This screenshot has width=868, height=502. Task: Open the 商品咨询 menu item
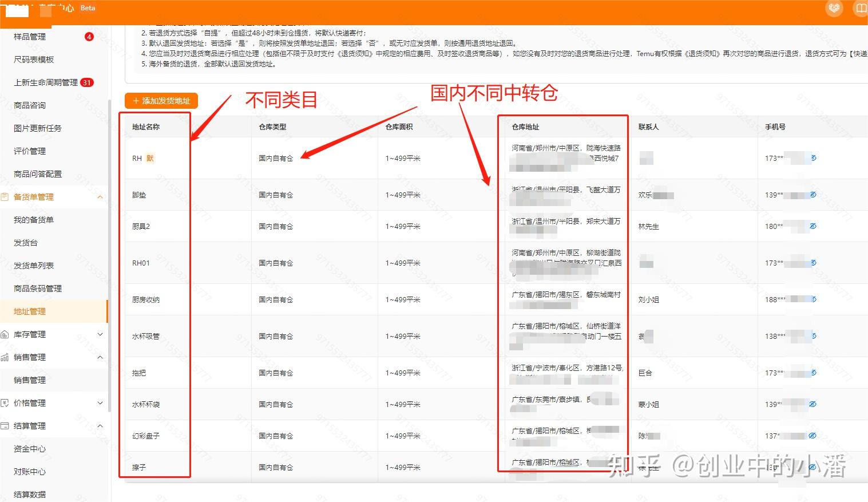coord(30,105)
